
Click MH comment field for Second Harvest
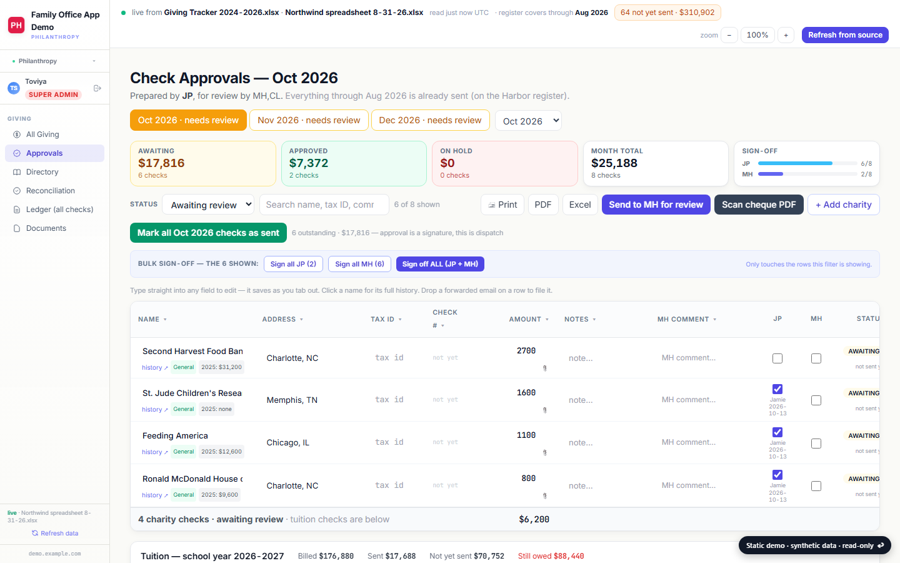[x=709, y=358]
